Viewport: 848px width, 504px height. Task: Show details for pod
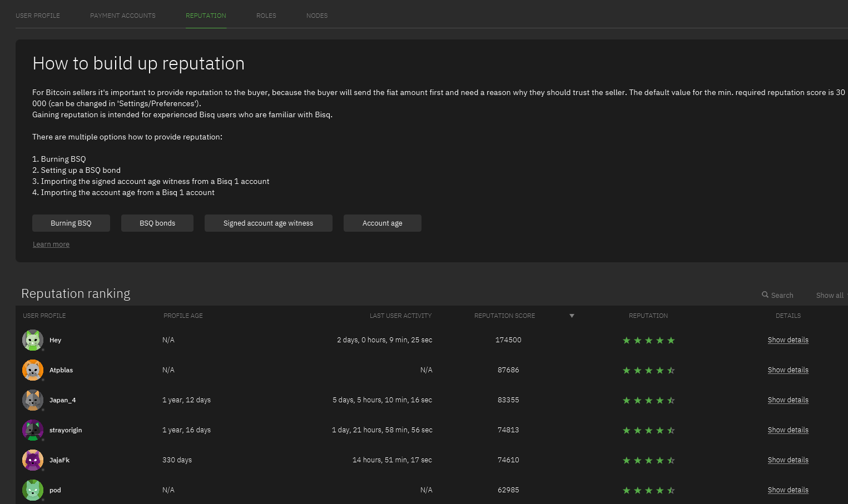pyautogui.click(x=788, y=490)
